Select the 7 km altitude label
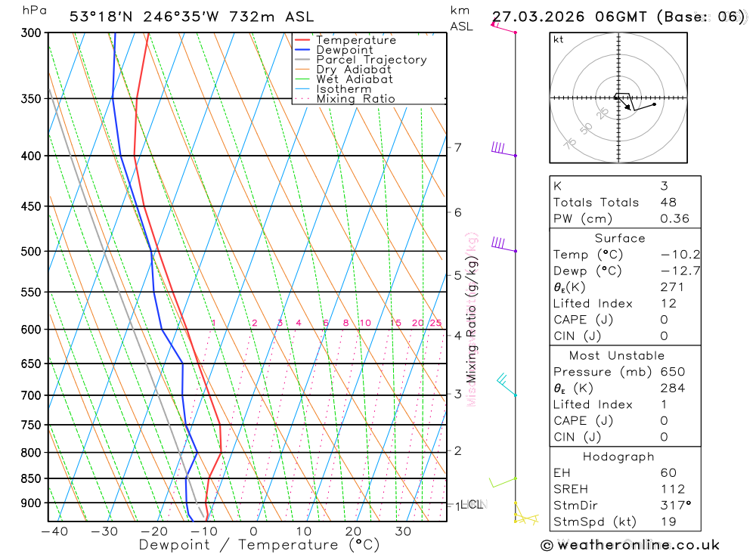The image size is (756, 554). (x=457, y=147)
